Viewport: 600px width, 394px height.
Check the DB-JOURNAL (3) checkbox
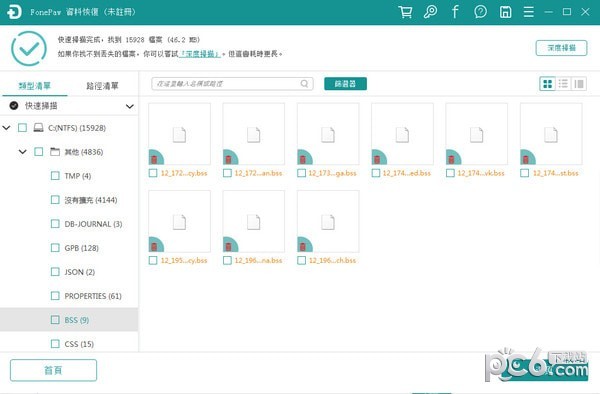(55, 224)
